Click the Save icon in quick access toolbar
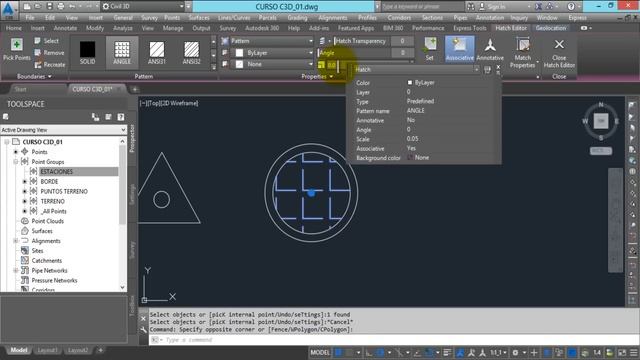This screenshot has height=360, width=640. (x=49, y=6)
